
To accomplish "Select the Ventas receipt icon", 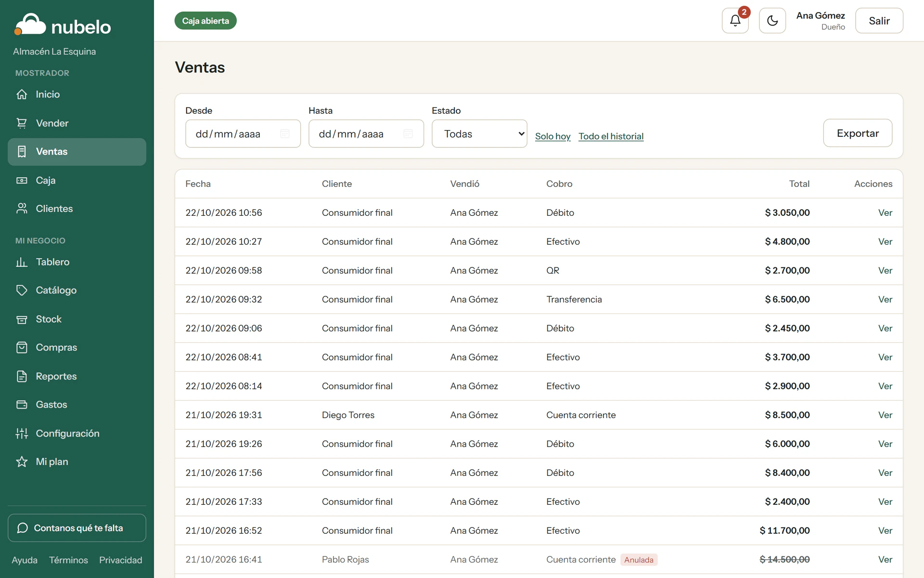I will [22, 152].
